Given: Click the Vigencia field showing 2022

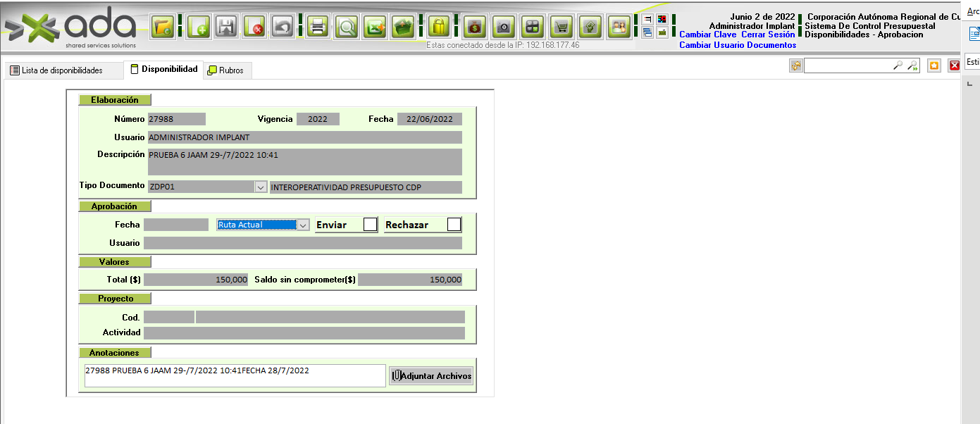Looking at the screenshot, I should pos(318,119).
